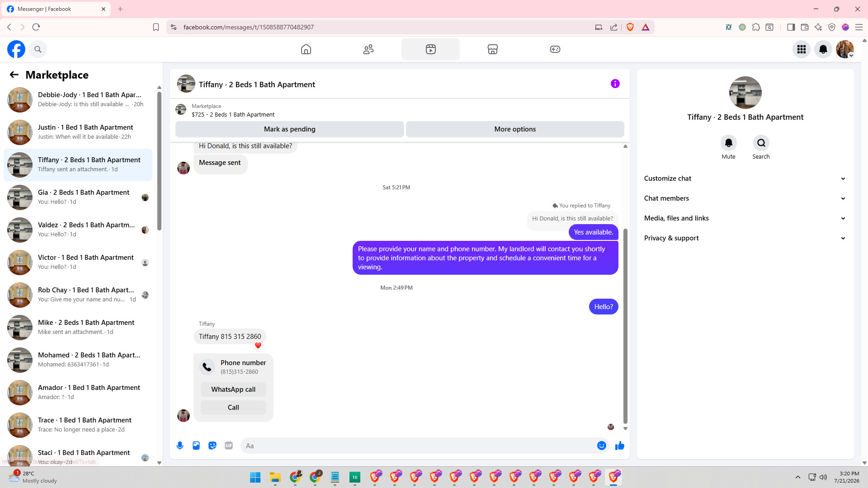Click the heart reaction on Tiffany's message

point(258,346)
